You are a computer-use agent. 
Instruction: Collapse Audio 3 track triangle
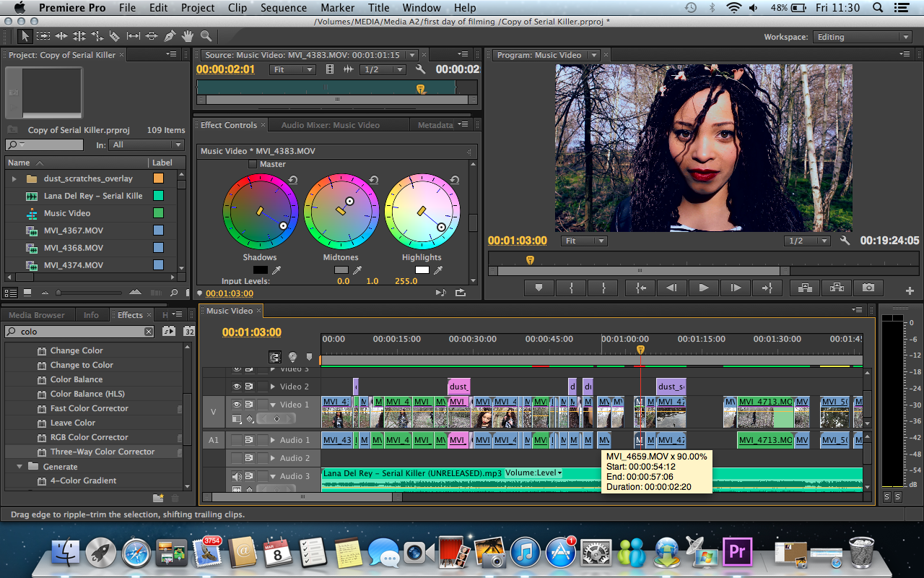pos(273,476)
